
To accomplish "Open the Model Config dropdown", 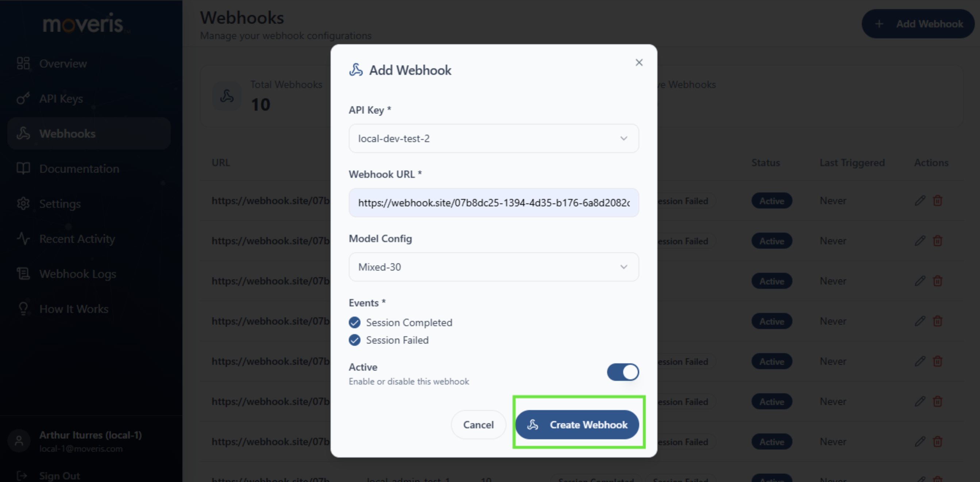I will (x=493, y=267).
